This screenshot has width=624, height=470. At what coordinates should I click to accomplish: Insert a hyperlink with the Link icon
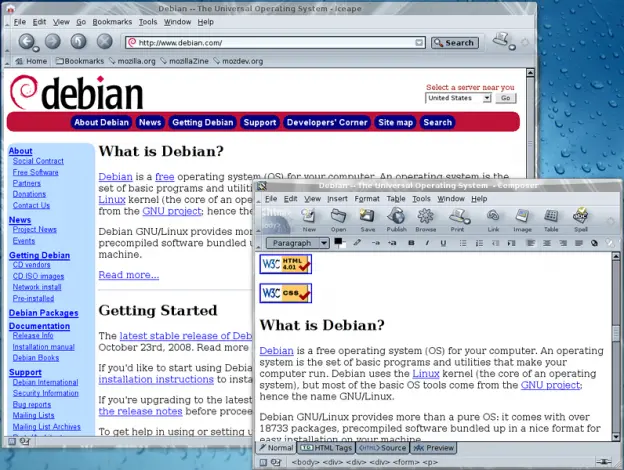tap(493, 220)
